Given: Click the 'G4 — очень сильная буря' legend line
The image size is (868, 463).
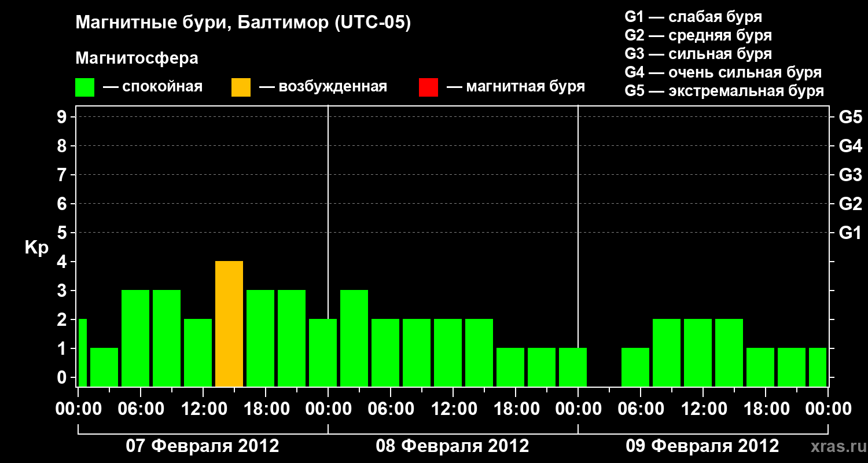Looking at the screenshot, I should click(x=723, y=72).
